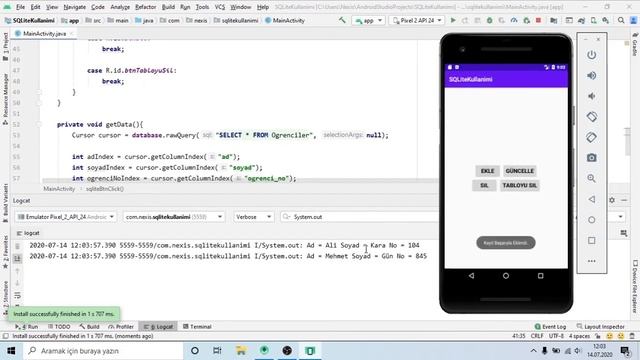
Task: Click UTF-8 encoding in status bar
Action: 556,336
